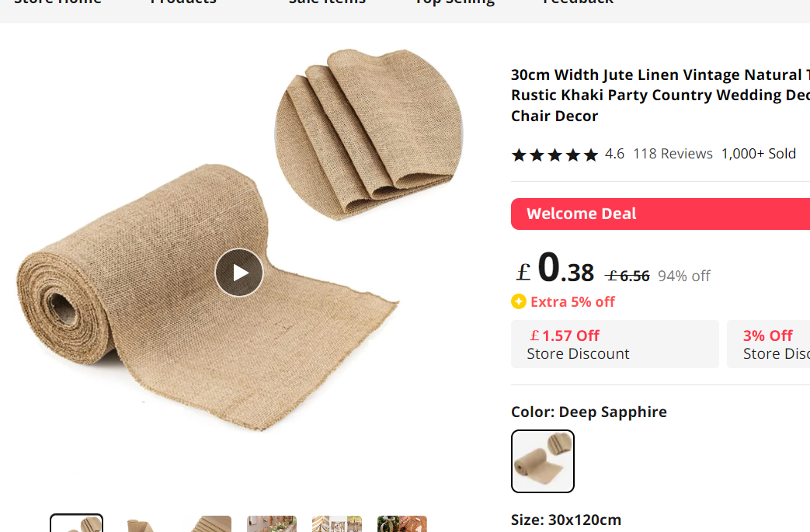Click the five-star rating icons
Viewport: 810px width, 532px height.
pyautogui.click(x=554, y=155)
